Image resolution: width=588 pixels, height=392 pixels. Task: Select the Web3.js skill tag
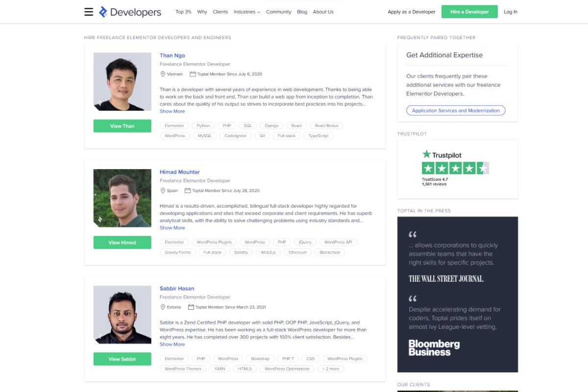coord(268,252)
